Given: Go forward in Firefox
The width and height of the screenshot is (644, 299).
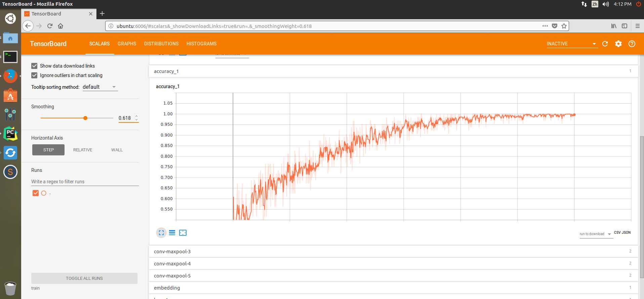Looking at the screenshot, I should (x=39, y=26).
